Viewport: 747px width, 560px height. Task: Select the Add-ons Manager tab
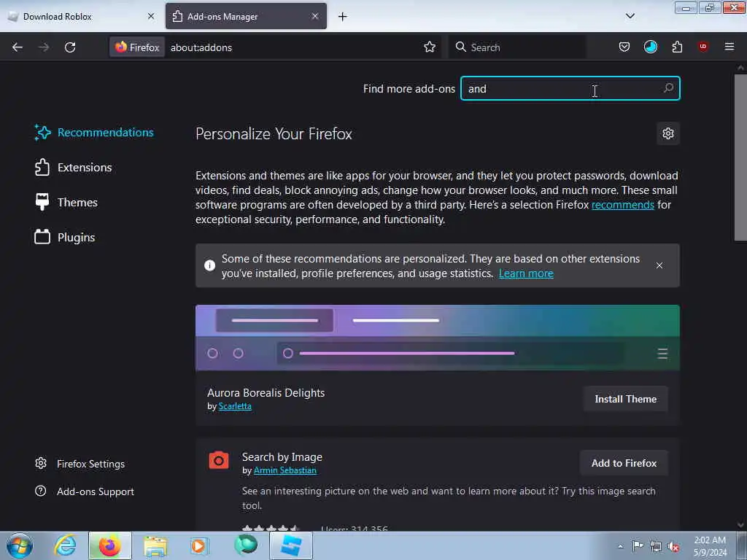(x=246, y=16)
